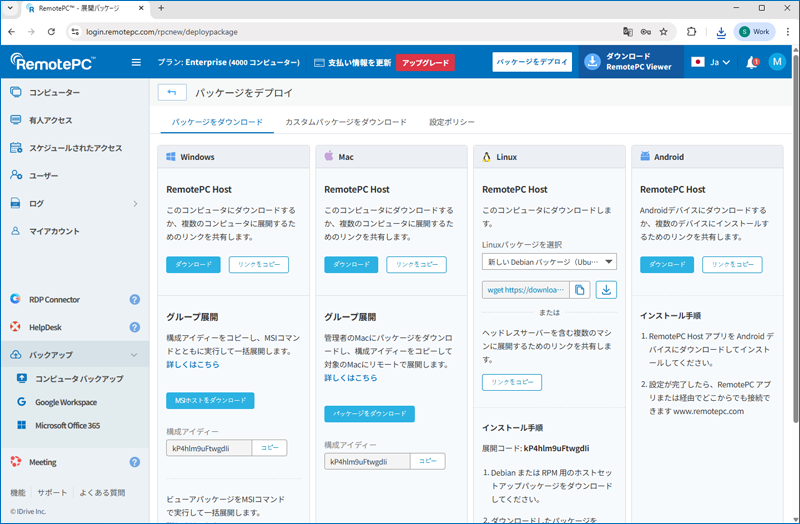Download Android RemotePC Host
This screenshot has height=524, width=800.
[x=667, y=264]
